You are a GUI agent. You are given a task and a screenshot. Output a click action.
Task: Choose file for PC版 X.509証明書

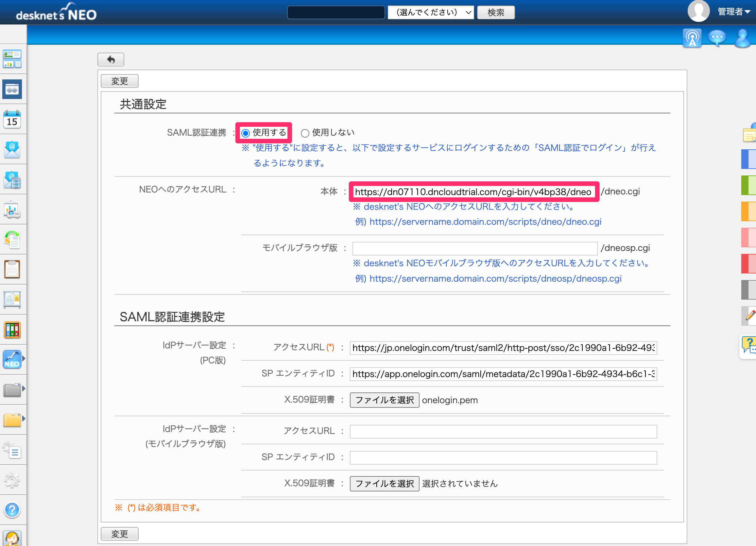384,400
